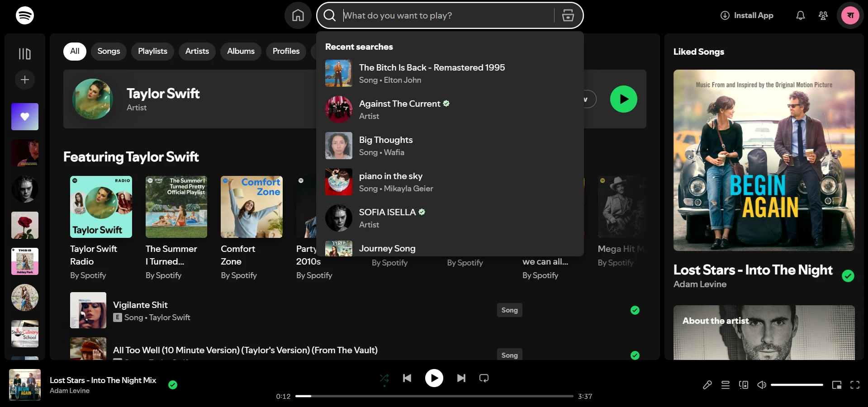Open the user profile avatar menu

point(850,15)
